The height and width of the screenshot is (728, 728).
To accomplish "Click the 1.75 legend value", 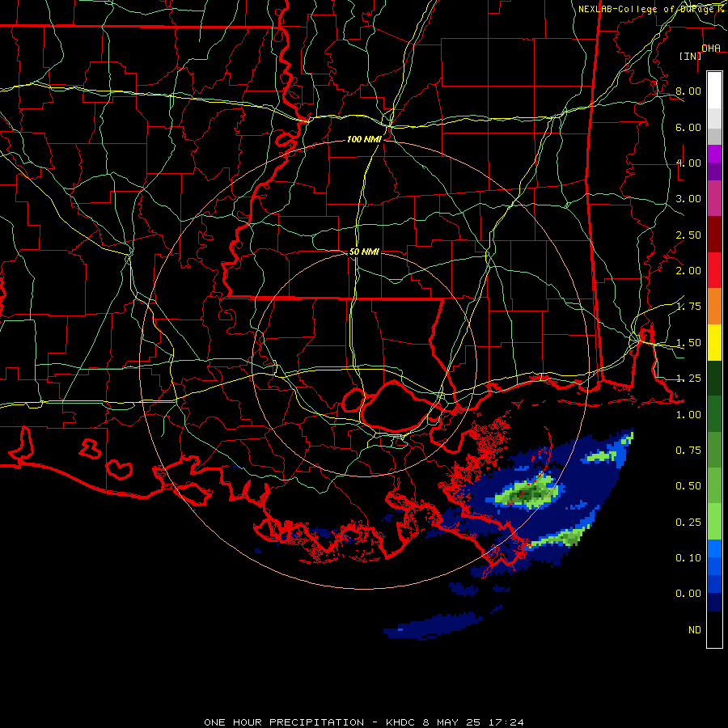I will point(688,307).
